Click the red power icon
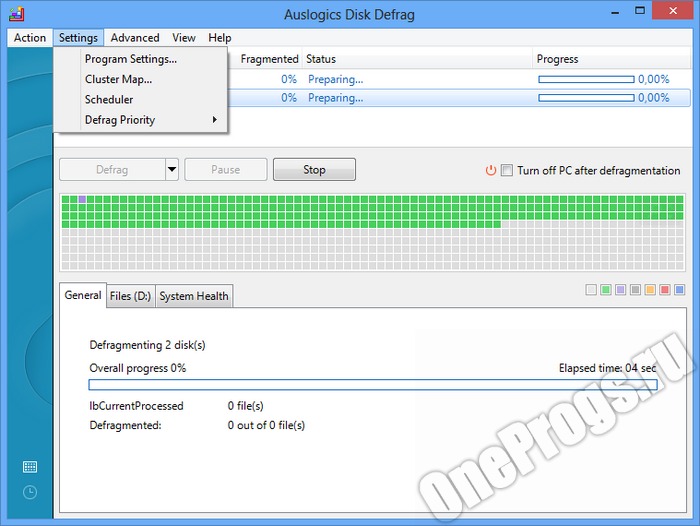The image size is (700, 526). click(491, 170)
